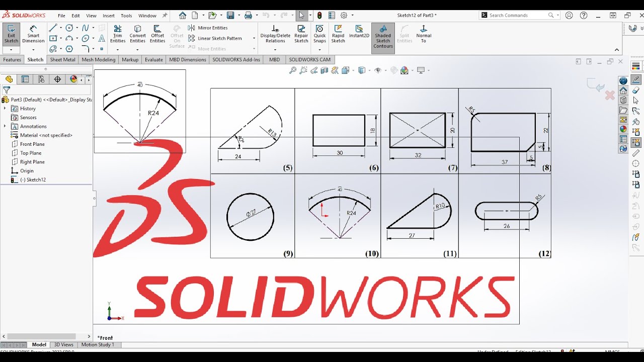Open the Tools menu

tap(126, 16)
